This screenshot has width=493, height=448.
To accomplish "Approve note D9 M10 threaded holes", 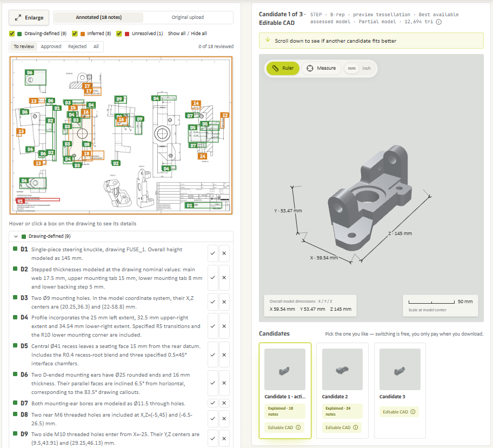I will 213,439.
